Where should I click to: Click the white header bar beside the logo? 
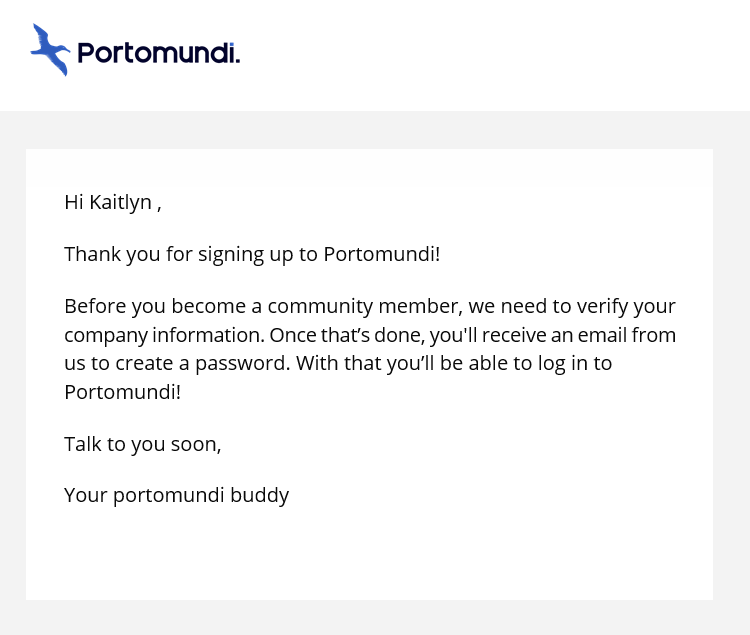click(x=493, y=55)
